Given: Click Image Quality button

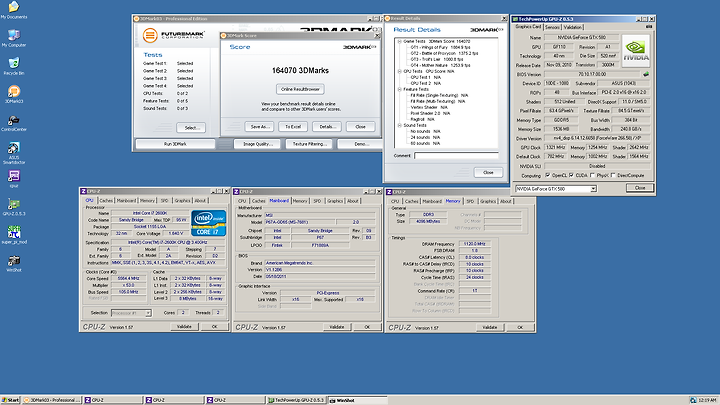Looking at the screenshot, I should point(257,144).
